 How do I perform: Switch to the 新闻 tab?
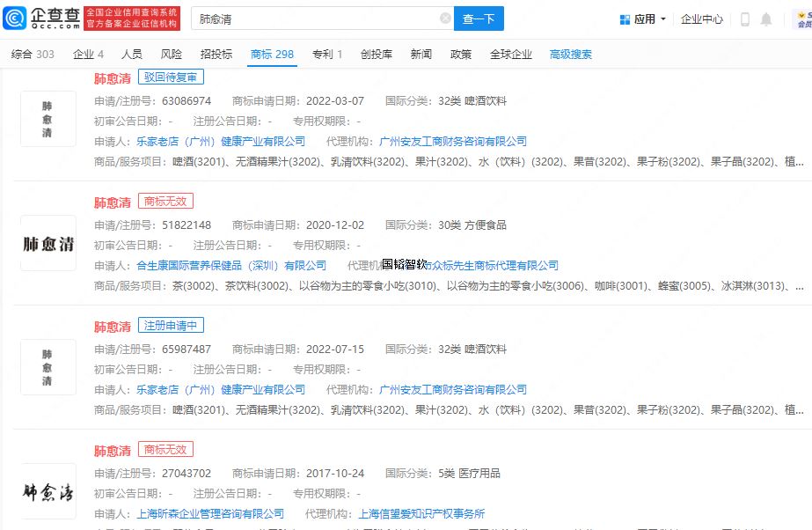[421, 54]
